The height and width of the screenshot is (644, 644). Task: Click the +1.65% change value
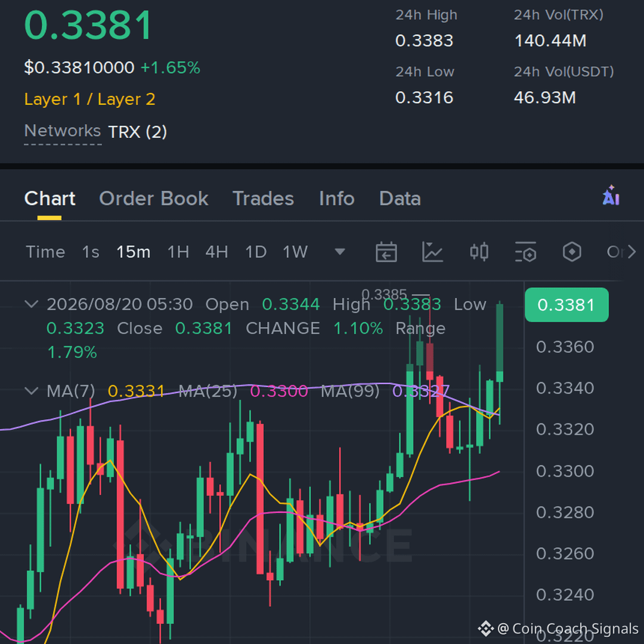coord(171,67)
